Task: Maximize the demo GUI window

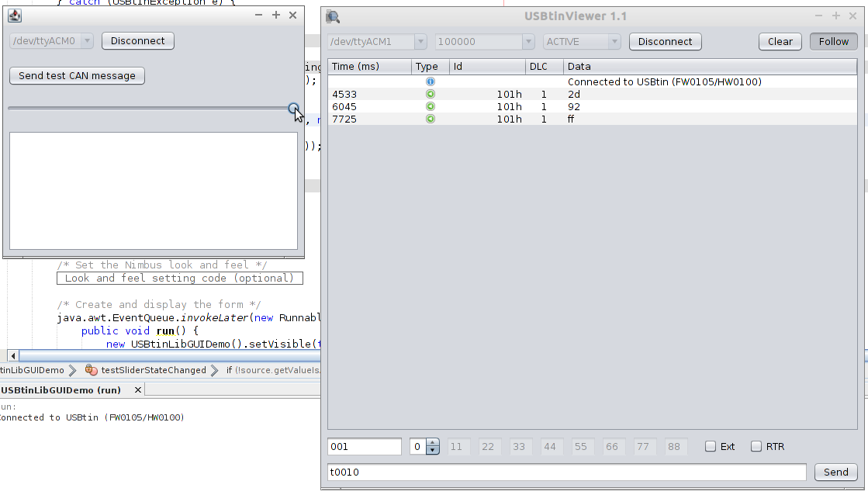Action: (x=275, y=15)
